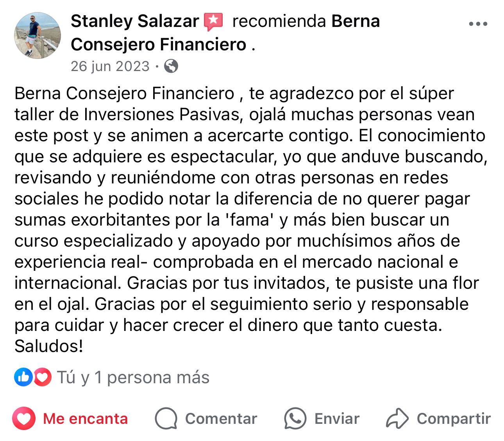
Task: Click the blue thumbs-up reaction icon
Action: click(x=23, y=377)
